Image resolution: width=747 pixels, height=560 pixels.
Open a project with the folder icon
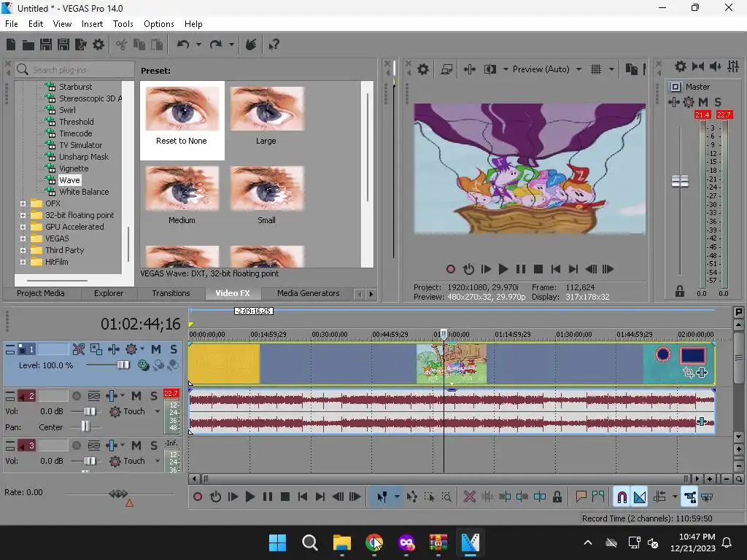[28, 44]
